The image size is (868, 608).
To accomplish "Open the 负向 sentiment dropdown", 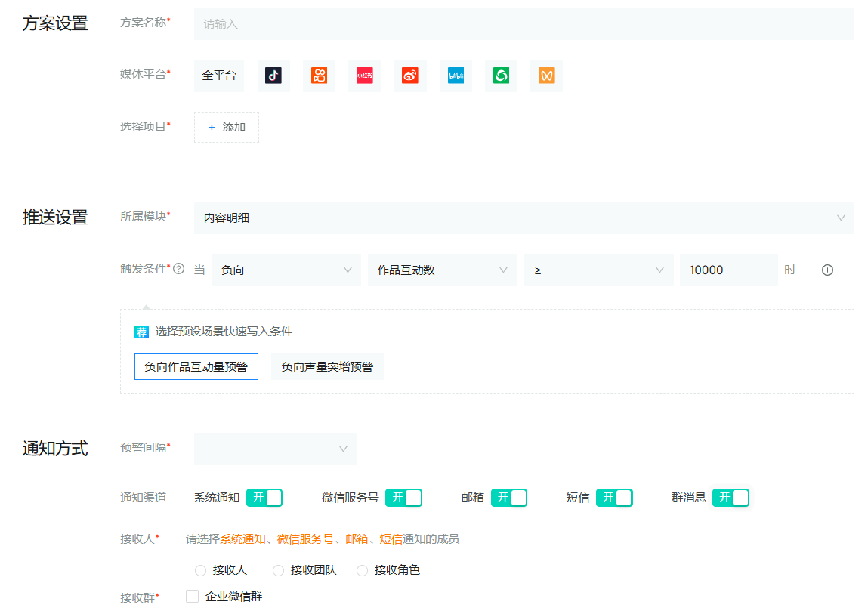I will 286,270.
